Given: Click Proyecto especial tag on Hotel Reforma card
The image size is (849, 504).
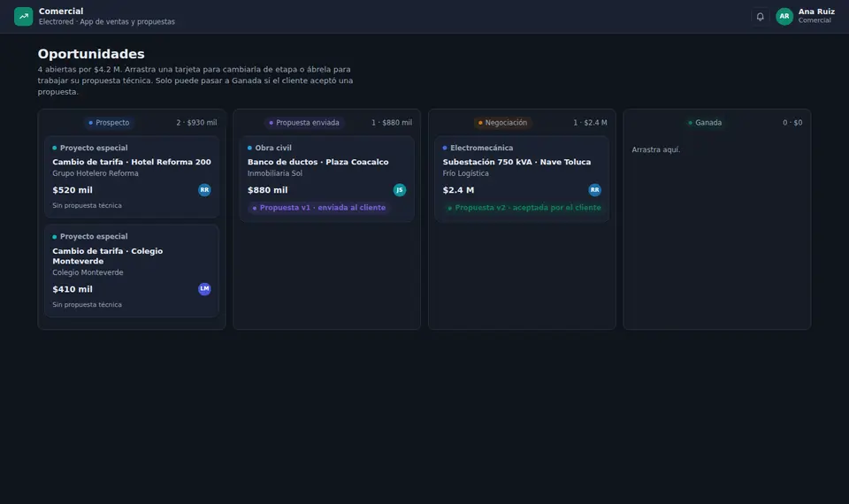Looking at the screenshot, I should 90,148.
